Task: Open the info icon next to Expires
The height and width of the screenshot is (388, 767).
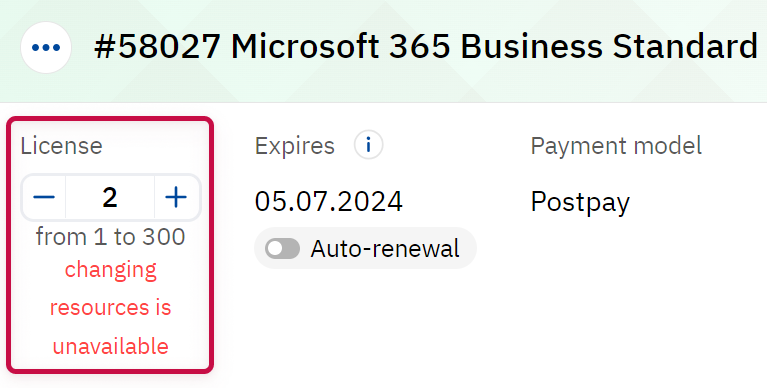Action: click(368, 145)
